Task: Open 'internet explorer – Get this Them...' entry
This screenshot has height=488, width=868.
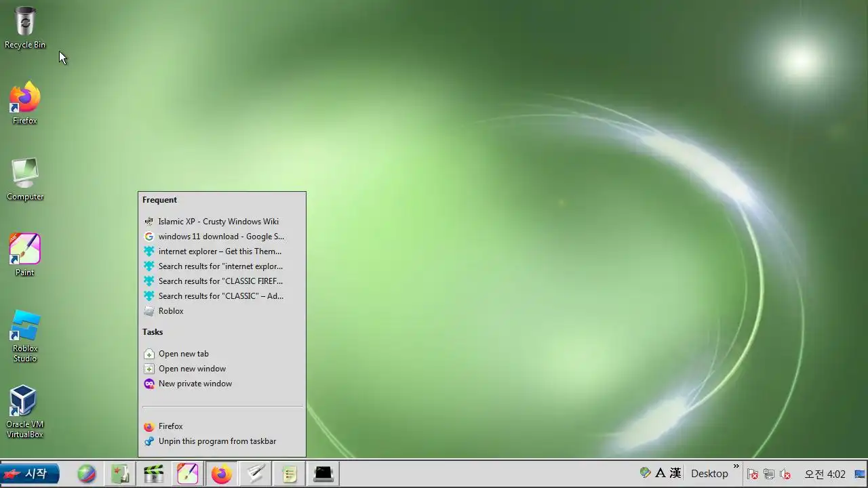Action: (x=222, y=251)
